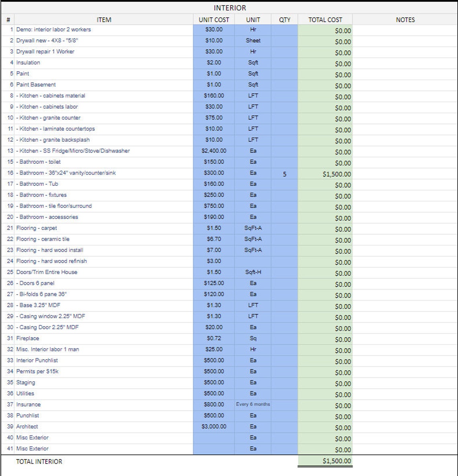Image resolution: width=458 pixels, height=476 pixels.
Task: Click the ITEM column header
Action: (x=104, y=19)
